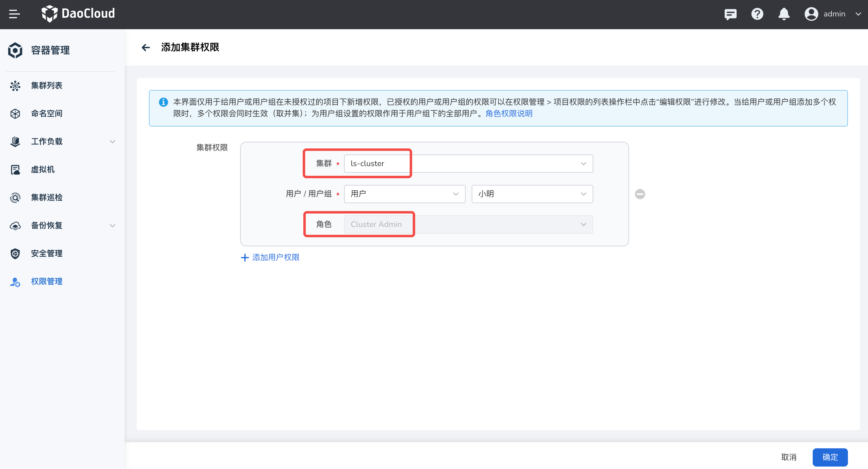This screenshot has height=469, width=868.
Task: Expand the 工作负载 sidebar submenu
Action: (112, 142)
